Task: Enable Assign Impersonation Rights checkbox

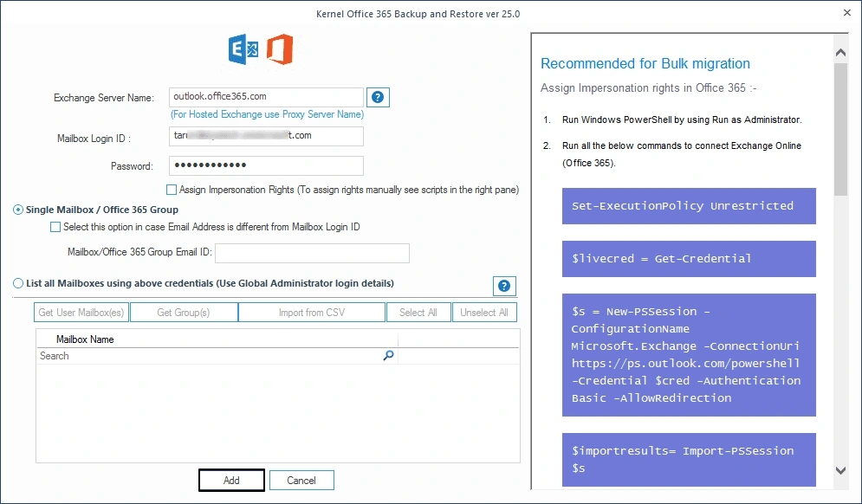Action: click(172, 190)
